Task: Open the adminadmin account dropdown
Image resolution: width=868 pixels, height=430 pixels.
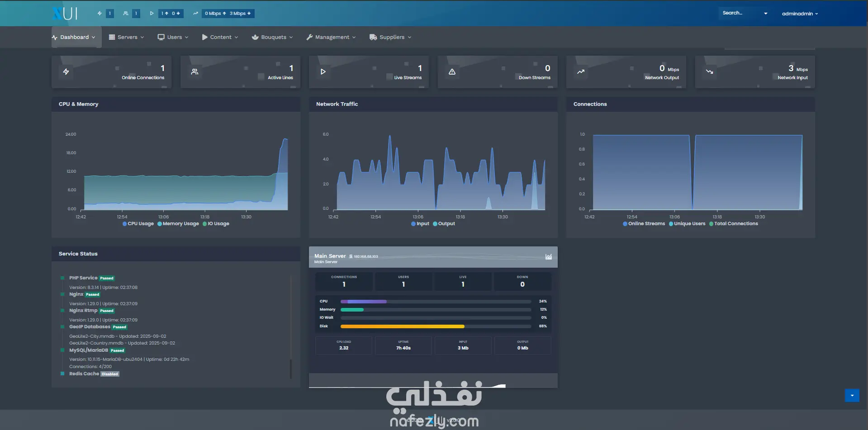Action: 800,14
